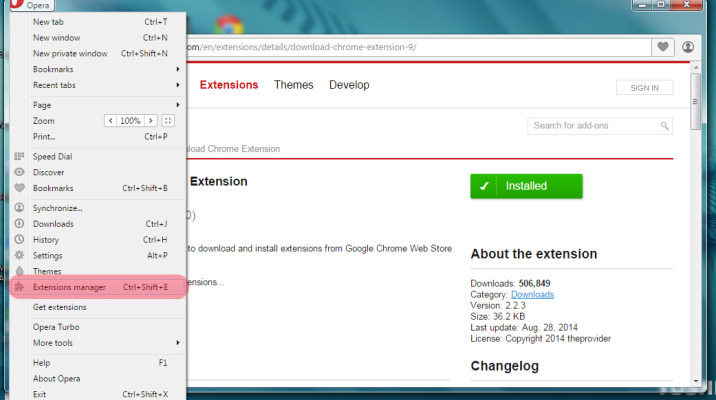Screen dimensions: 716x400
Task: Open History from the Opera menu
Action: click(46, 240)
